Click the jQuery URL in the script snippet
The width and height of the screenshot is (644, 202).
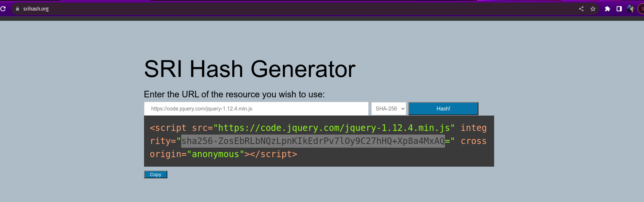pos(334,128)
